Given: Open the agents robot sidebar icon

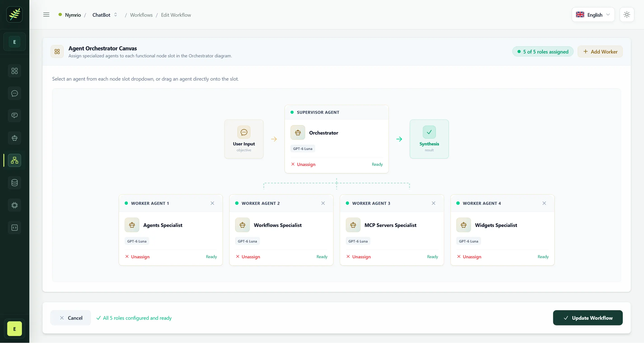Looking at the screenshot, I should click(x=14, y=138).
